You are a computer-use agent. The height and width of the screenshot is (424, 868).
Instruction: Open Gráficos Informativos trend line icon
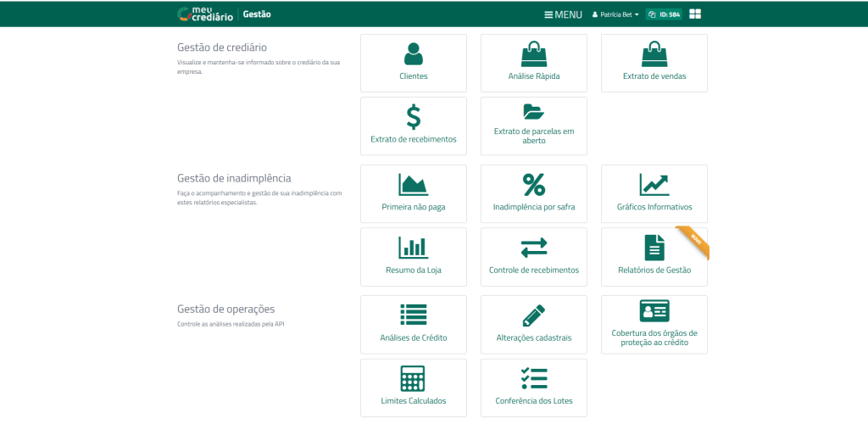coord(654,184)
